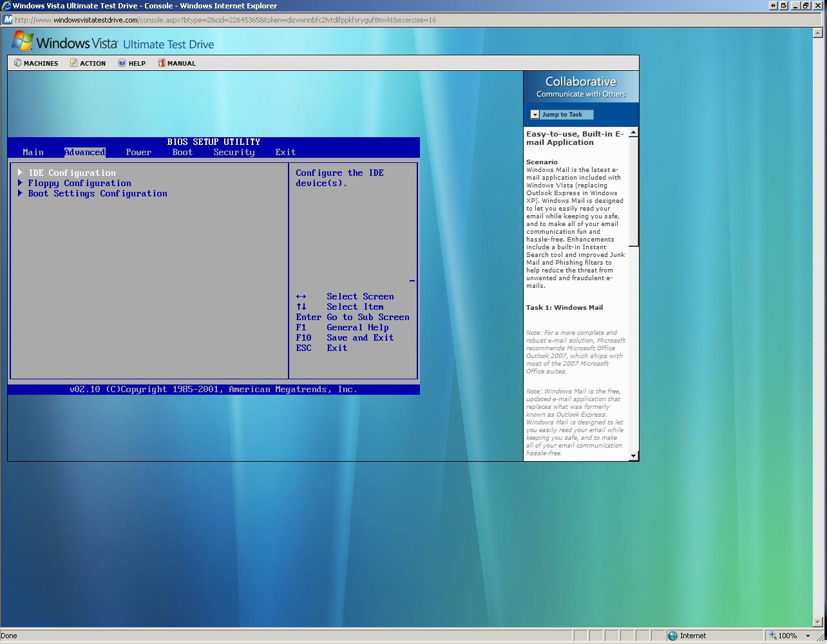Expand Boot Settings Configuration via its triangle
827x644 pixels.
(21, 193)
